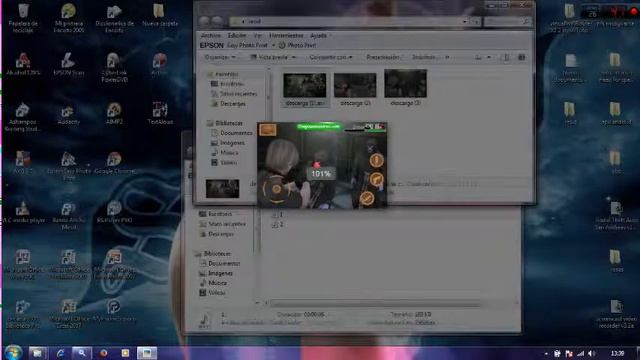640x360 pixels.
Task: Collapse the Favoritos group in the front window
Action: tap(223, 74)
